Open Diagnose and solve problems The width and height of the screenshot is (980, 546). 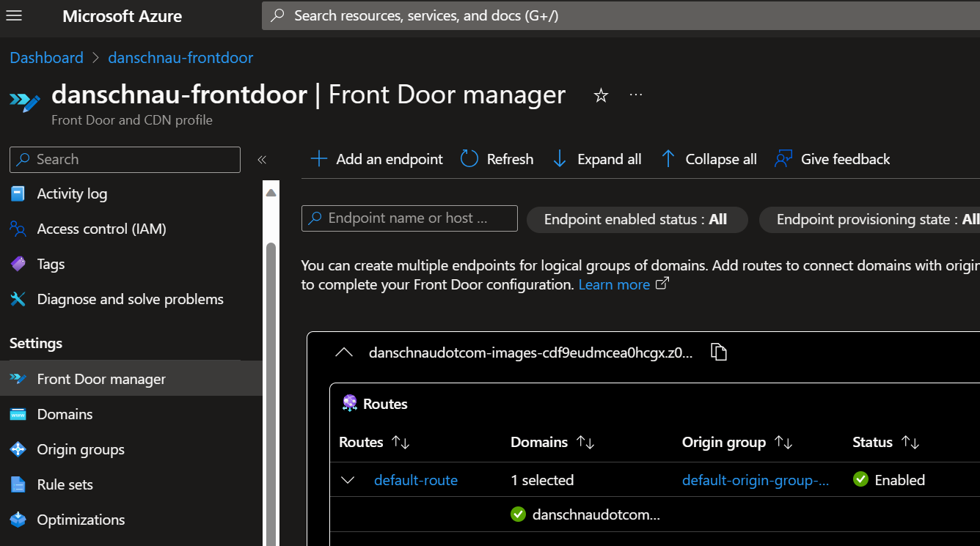click(x=131, y=300)
